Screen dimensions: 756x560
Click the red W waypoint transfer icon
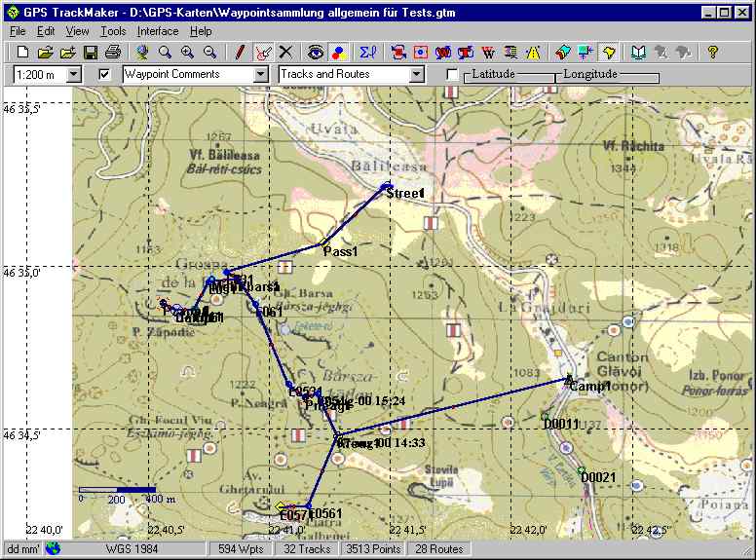click(442, 52)
